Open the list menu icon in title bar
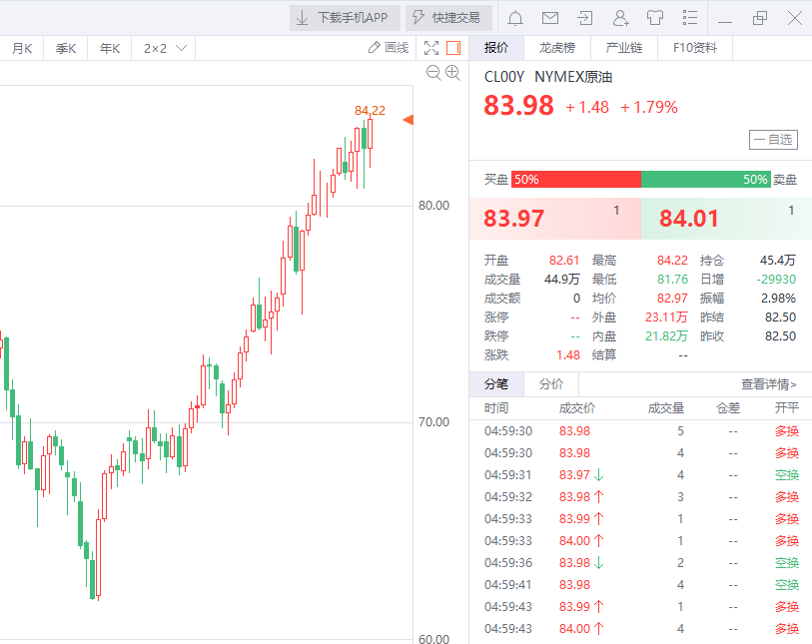 [x=689, y=18]
